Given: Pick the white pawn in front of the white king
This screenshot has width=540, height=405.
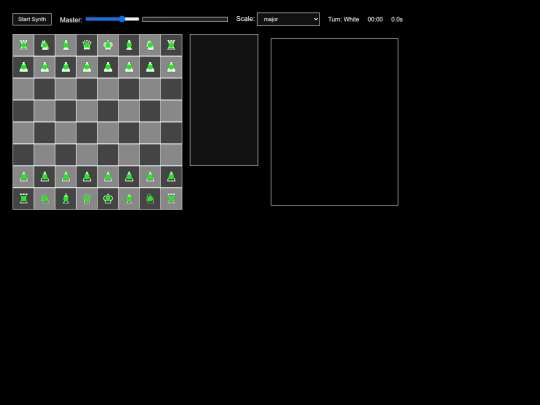Looking at the screenshot, I should pos(108,177).
